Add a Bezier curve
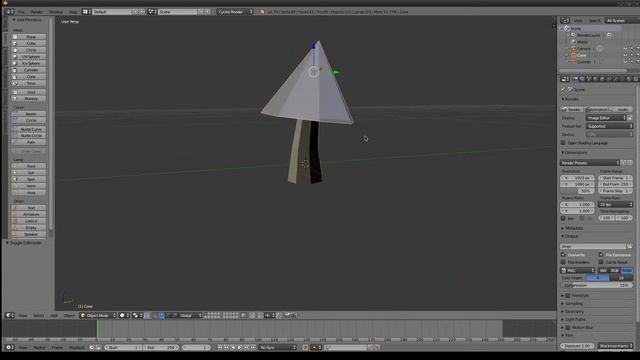640x360 pixels. click(29, 114)
